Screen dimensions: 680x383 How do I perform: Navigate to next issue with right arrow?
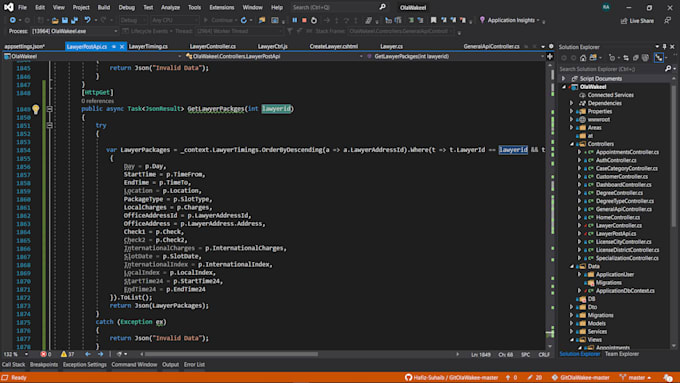coord(100,354)
